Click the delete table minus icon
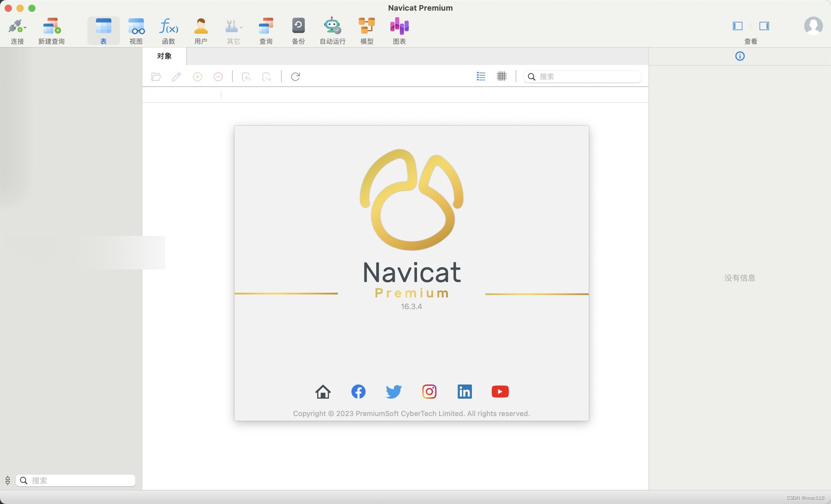Screen dimensions: 831x504 (218, 77)
